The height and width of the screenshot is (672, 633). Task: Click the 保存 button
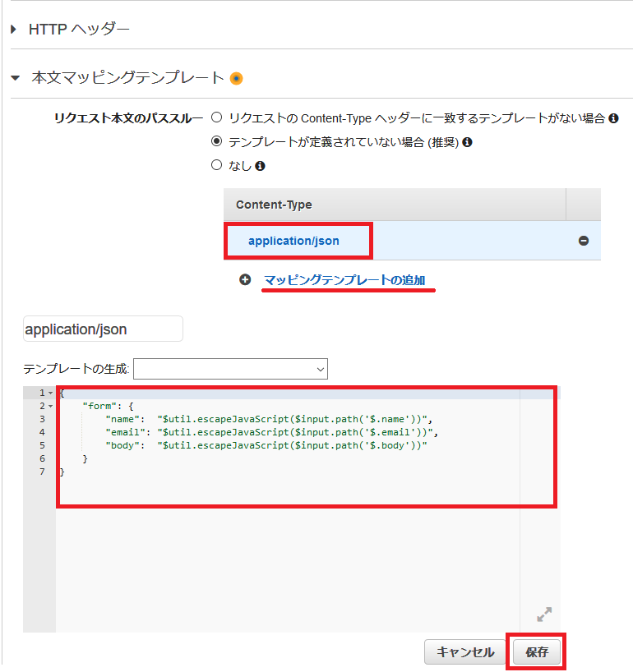[x=537, y=652]
